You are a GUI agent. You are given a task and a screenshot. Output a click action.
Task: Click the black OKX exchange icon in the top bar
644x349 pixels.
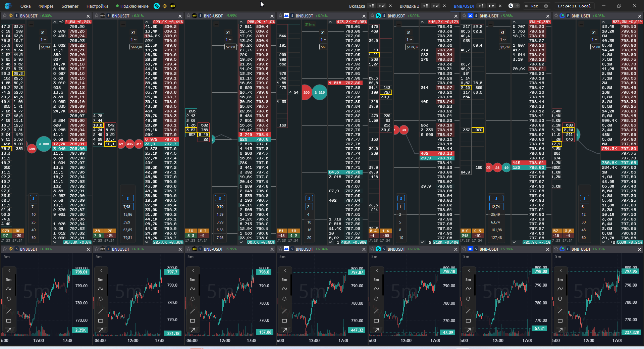(173, 6)
